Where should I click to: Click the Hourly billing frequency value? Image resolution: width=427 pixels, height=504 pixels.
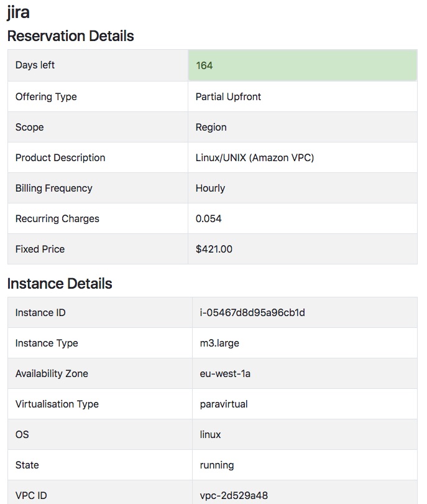pyautogui.click(x=210, y=188)
